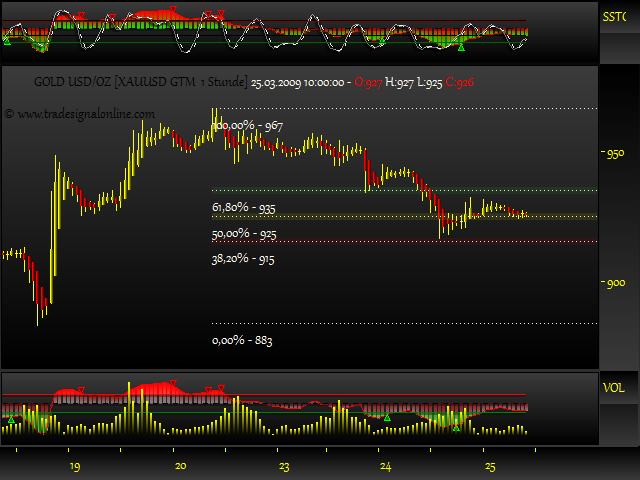Select the 0,00% - 883 Fibonacci label
Screen dimensions: 640x480
click(x=242, y=340)
